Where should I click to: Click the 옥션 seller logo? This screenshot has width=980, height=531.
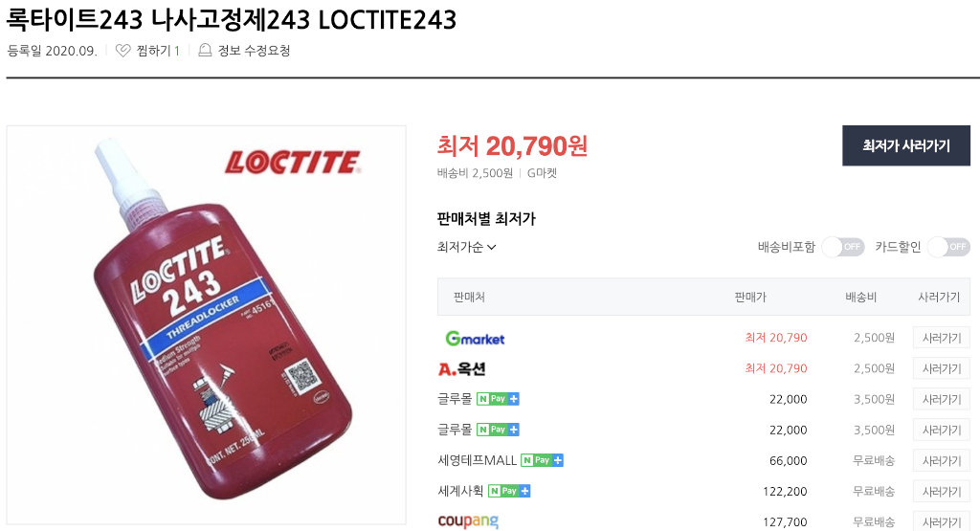click(462, 368)
